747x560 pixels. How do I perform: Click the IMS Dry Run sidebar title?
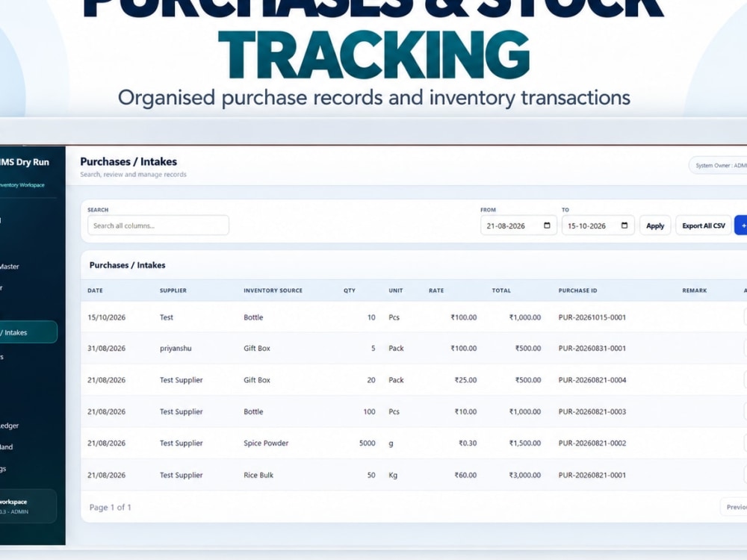pyautogui.click(x=25, y=162)
